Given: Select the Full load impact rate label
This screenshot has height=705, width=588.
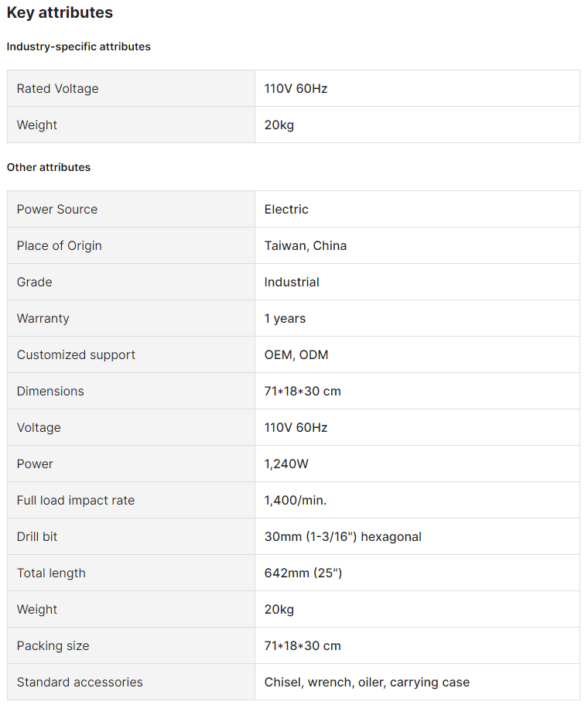Looking at the screenshot, I should pos(76,500).
